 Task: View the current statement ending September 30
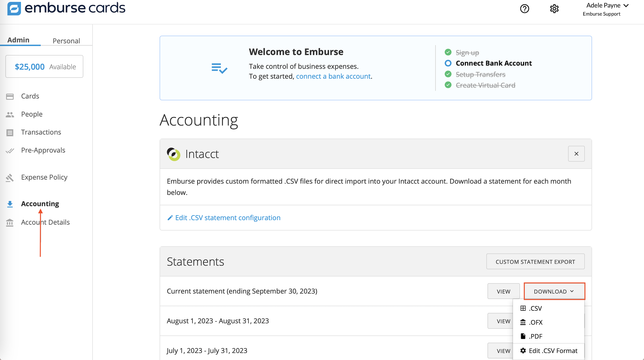coord(503,291)
